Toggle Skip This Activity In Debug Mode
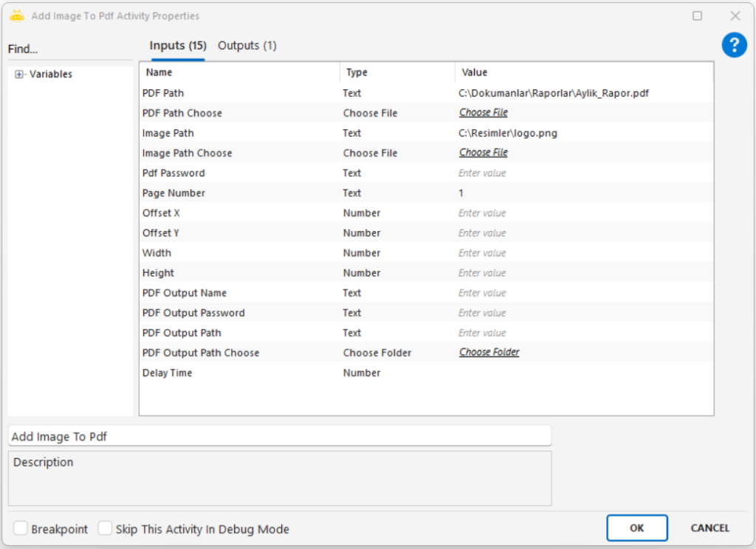The height and width of the screenshot is (549, 756). 106,528
